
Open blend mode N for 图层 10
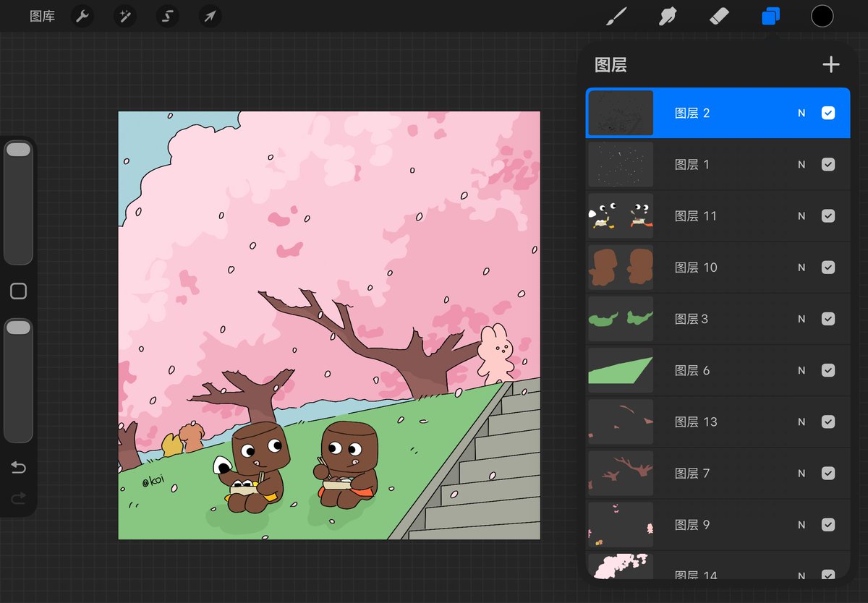[801, 267]
